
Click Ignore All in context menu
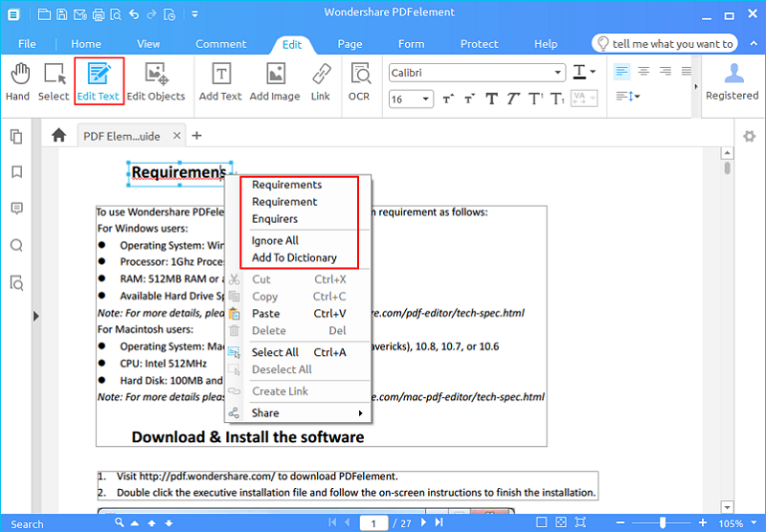[275, 240]
